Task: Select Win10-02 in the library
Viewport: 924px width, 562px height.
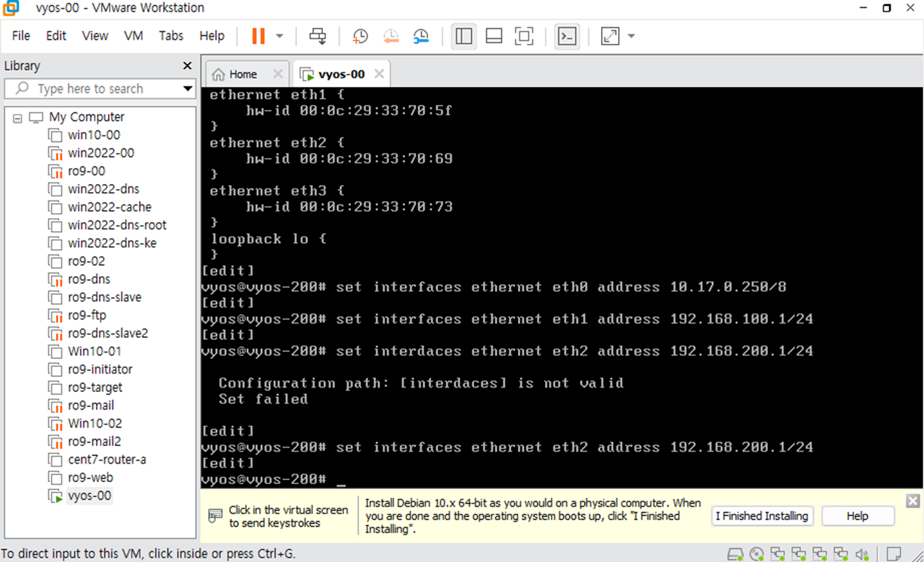Action: pos(95,423)
